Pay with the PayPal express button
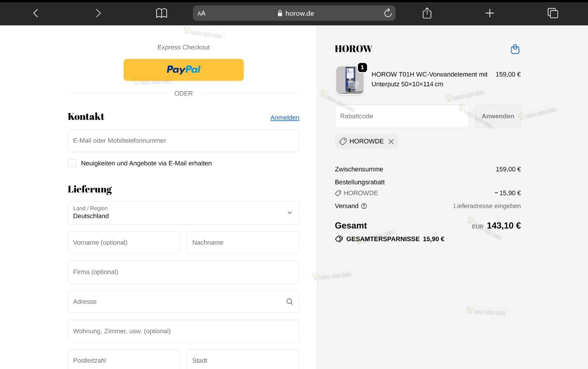 183,70
